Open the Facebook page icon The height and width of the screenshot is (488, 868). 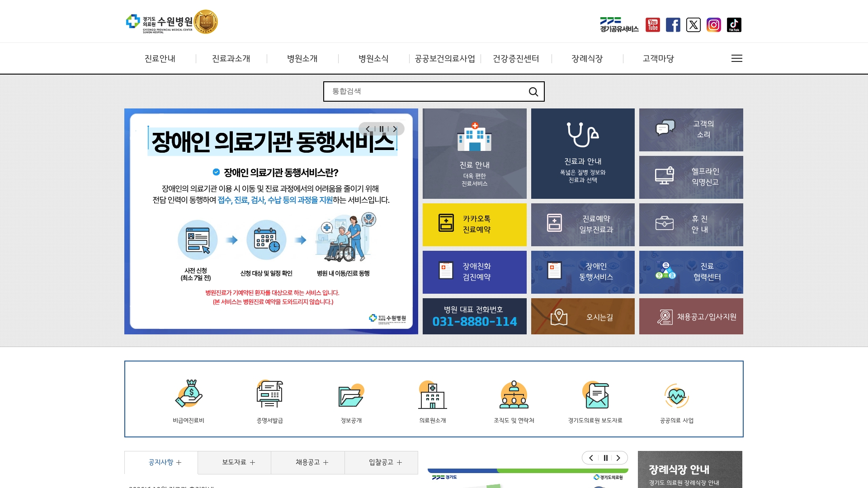pos(673,25)
